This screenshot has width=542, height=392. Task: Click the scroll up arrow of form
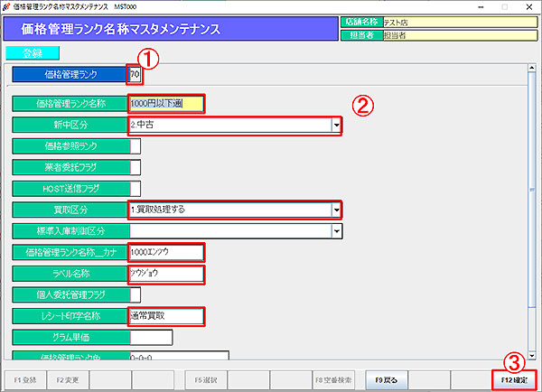(x=532, y=68)
